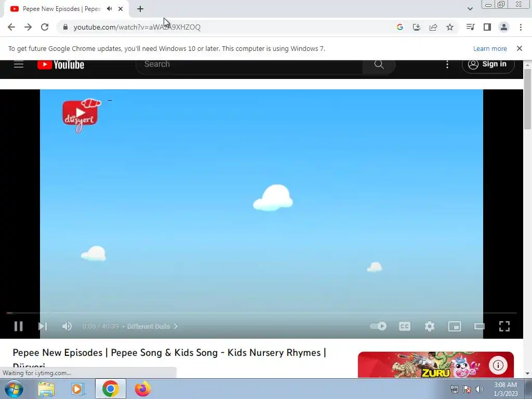Bookmark this tab with the star
532x399 pixels.
pyautogui.click(x=450, y=27)
